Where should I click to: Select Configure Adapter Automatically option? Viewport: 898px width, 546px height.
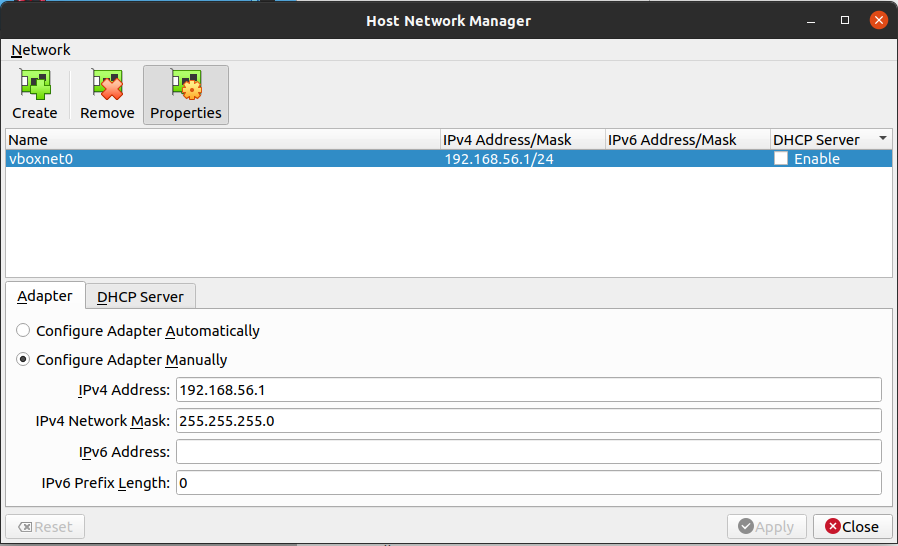(x=24, y=331)
